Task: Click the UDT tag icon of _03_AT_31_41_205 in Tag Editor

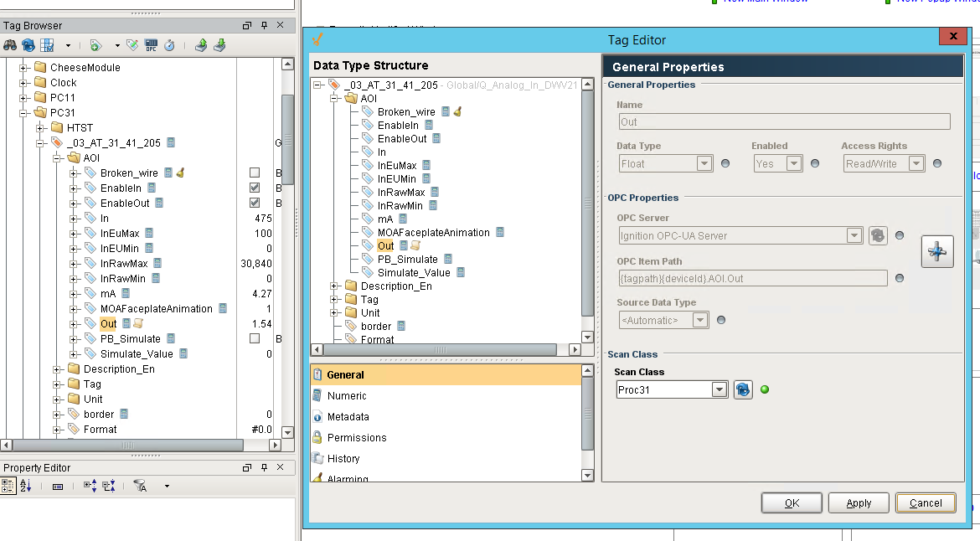Action: (x=333, y=85)
